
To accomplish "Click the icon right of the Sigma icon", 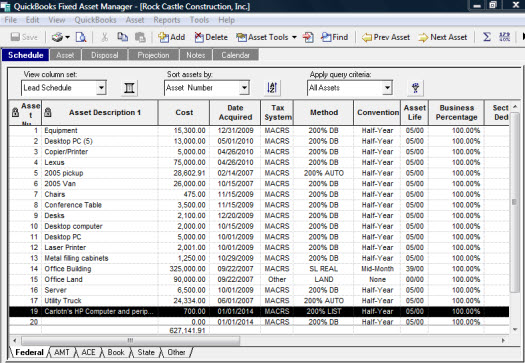I will pos(504,37).
